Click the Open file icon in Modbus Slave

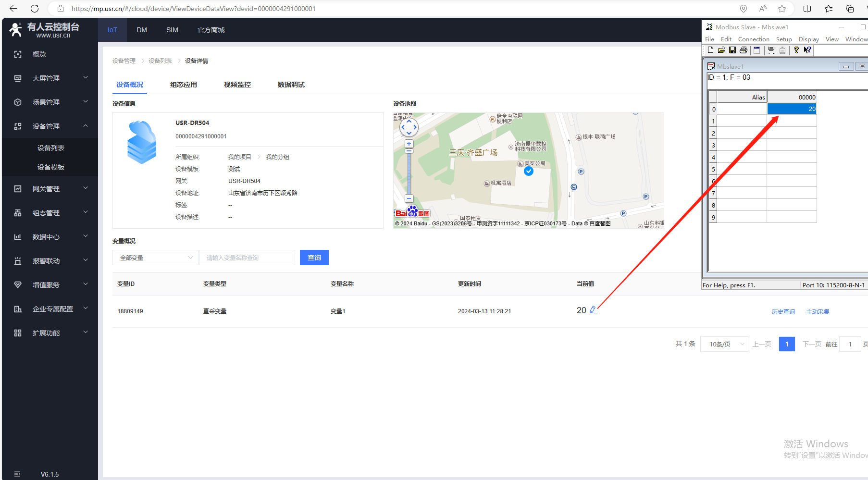click(721, 50)
